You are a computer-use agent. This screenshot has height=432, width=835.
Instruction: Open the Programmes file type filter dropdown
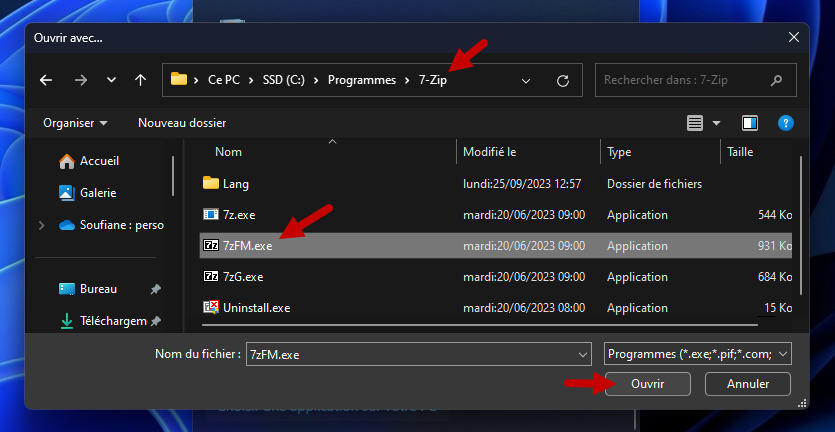[698, 354]
